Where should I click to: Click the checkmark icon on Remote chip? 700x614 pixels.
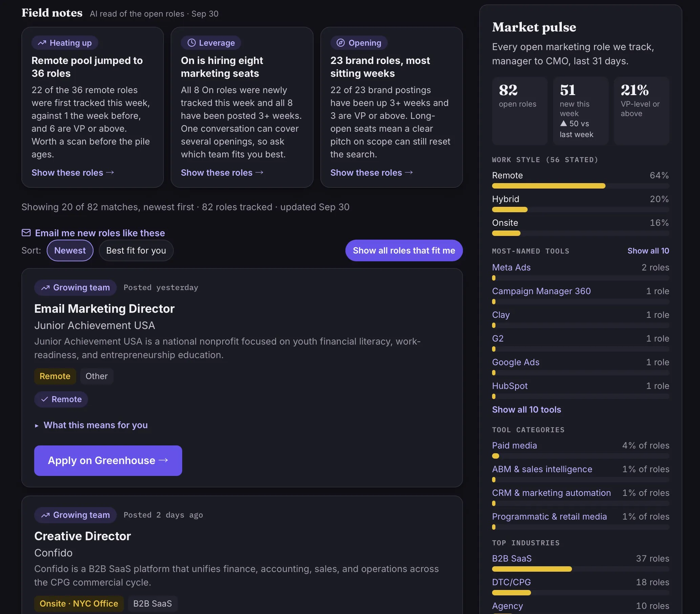click(x=44, y=399)
